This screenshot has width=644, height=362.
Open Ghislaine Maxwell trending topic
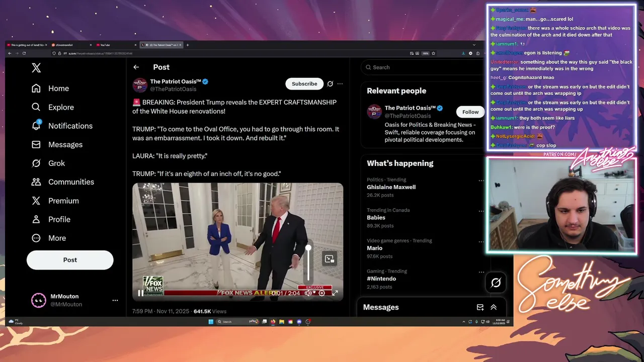point(391,187)
